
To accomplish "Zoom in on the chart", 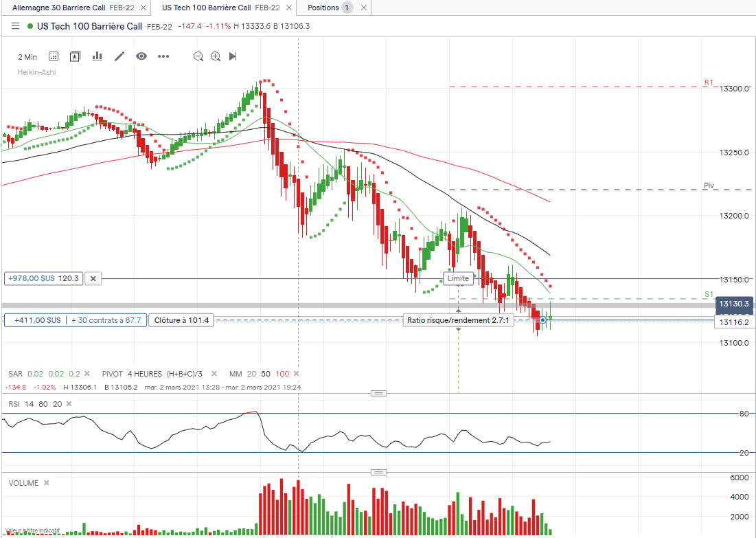I will (216, 56).
